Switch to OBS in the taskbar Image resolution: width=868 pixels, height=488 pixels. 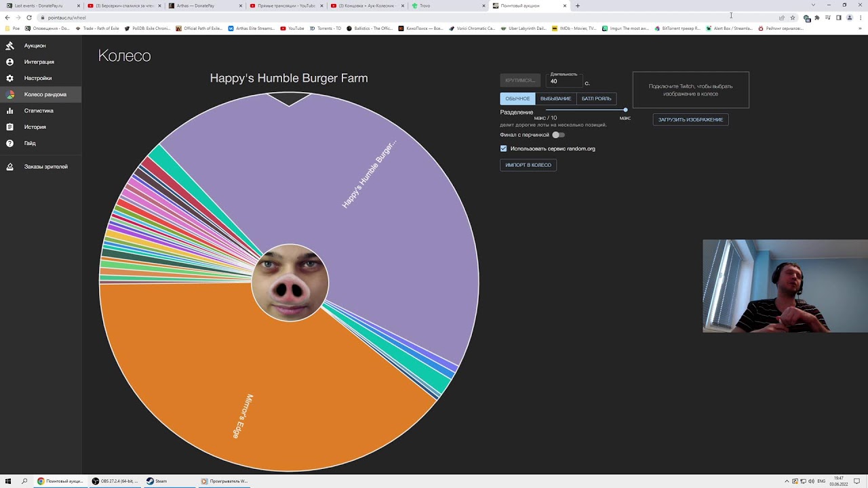115,481
